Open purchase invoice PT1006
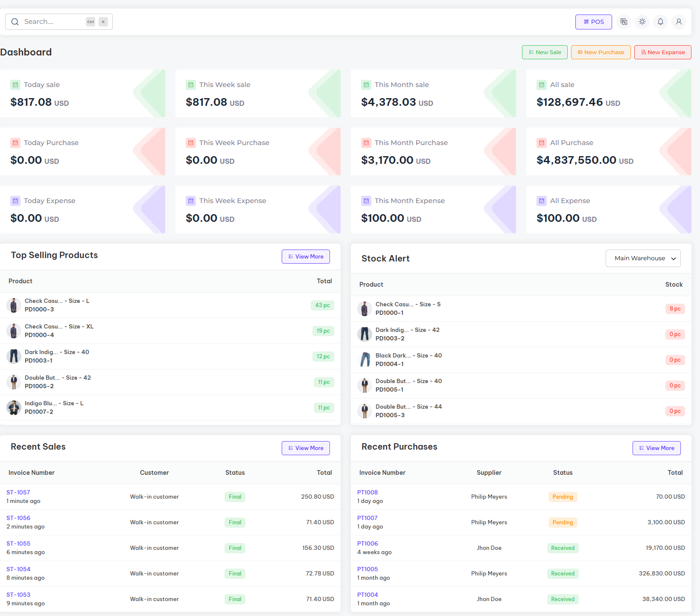 pyautogui.click(x=367, y=543)
